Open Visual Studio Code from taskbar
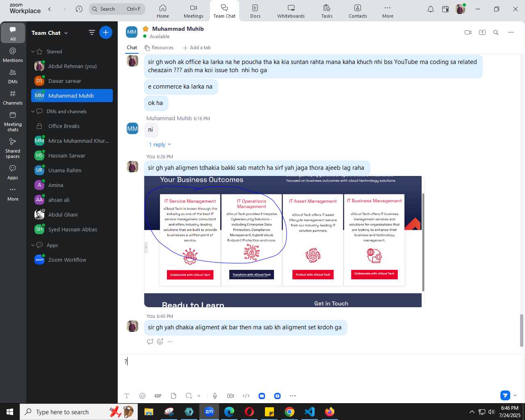Screen dimensions: 525x420 pyautogui.click(x=310, y=412)
